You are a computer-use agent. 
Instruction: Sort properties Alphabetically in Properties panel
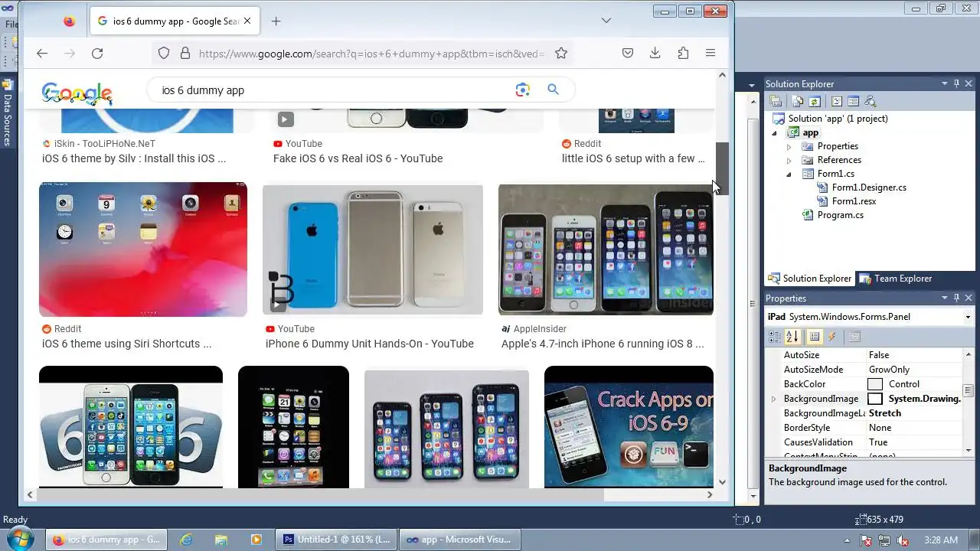point(792,337)
